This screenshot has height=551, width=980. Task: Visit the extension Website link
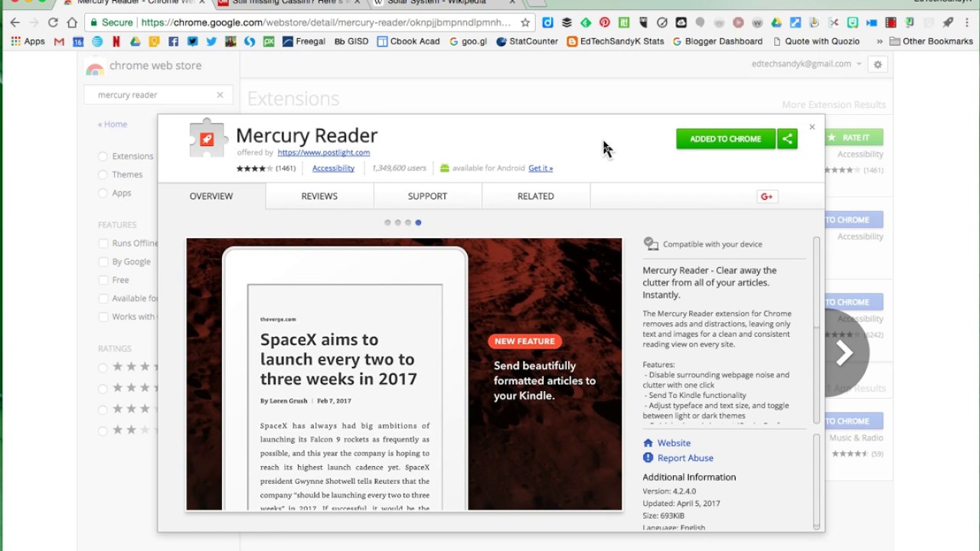[674, 443]
